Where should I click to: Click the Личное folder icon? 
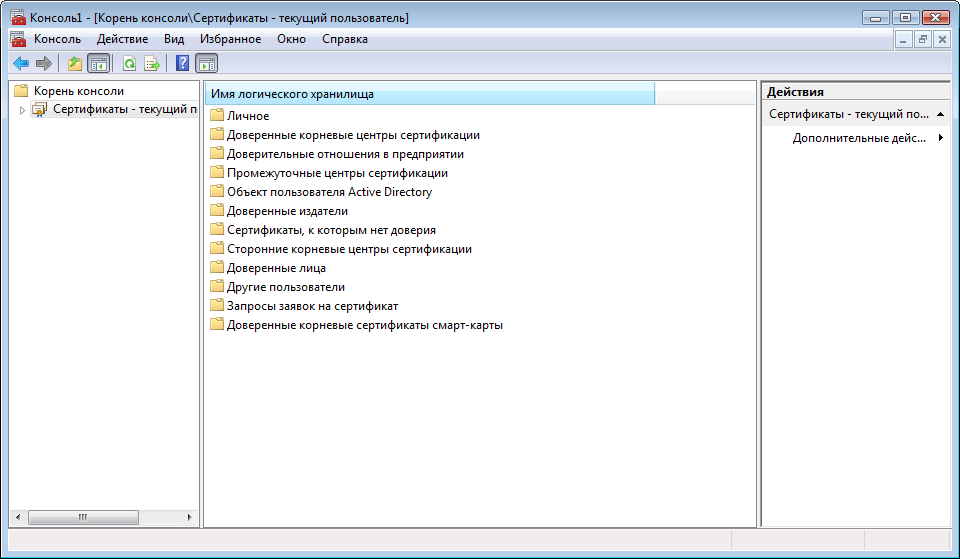(x=217, y=115)
